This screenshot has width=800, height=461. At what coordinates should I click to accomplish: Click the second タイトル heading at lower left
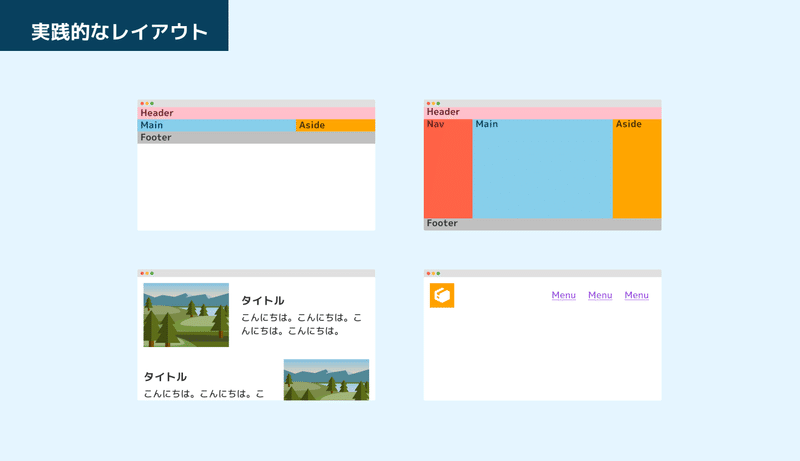pyautogui.click(x=165, y=376)
